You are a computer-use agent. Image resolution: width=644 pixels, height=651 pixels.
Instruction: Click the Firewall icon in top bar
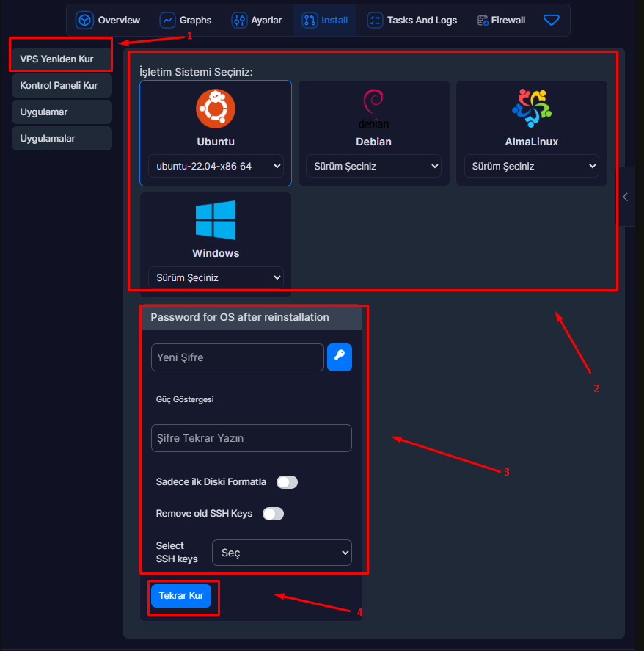[483, 21]
